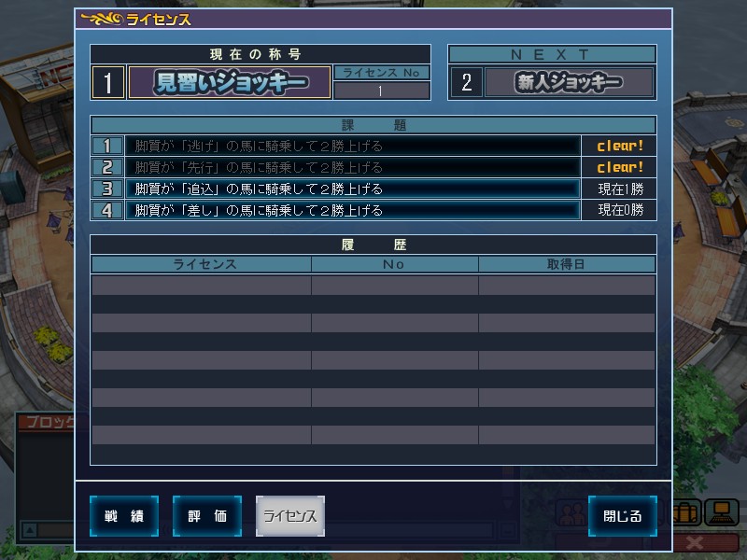Click task 3 row about 「追込」 horses
The width and height of the screenshot is (747, 560).
pyautogui.click(x=353, y=189)
